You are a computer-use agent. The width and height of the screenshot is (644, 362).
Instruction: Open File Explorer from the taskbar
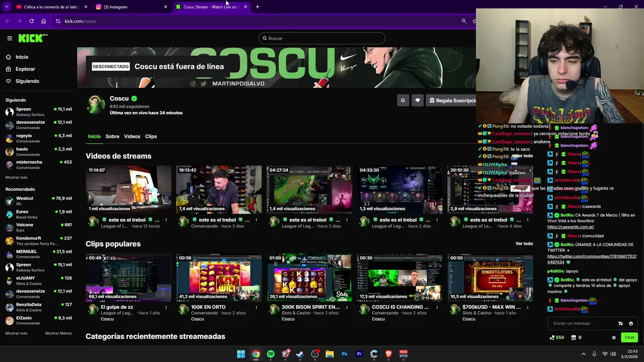[330, 354]
